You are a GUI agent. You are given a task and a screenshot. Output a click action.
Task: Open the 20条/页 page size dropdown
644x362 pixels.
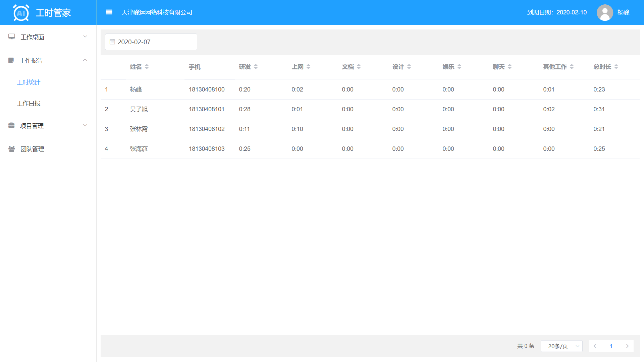coord(561,346)
